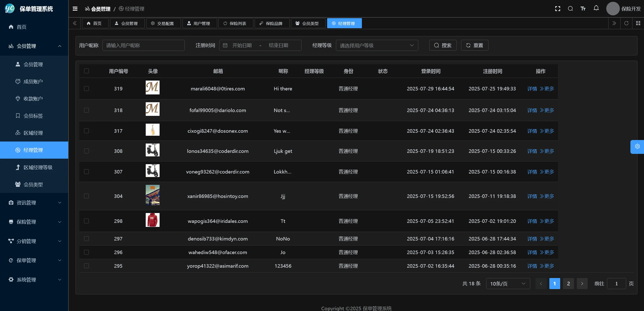Open 详情 link for user 308
This screenshot has height=311, width=644.
(532, 151)
